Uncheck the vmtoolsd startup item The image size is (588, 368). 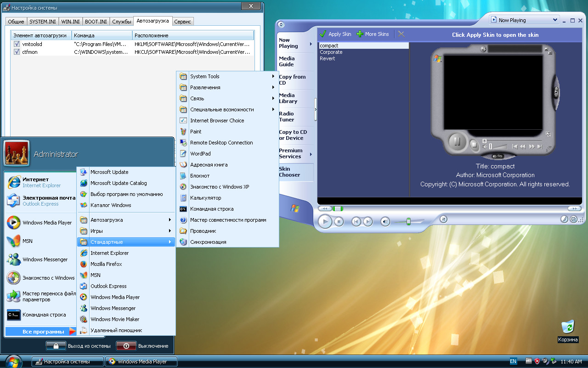pos(17,44)
